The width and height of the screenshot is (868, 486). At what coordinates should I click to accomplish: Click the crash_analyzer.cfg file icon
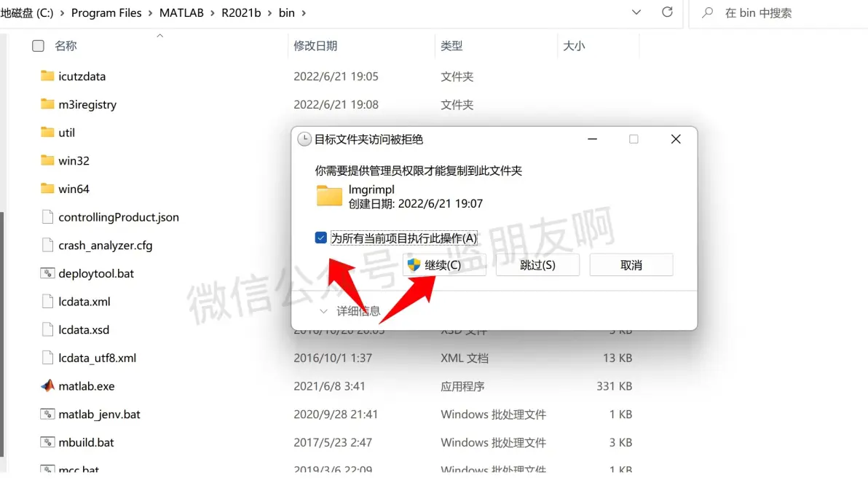coord(47,245)
